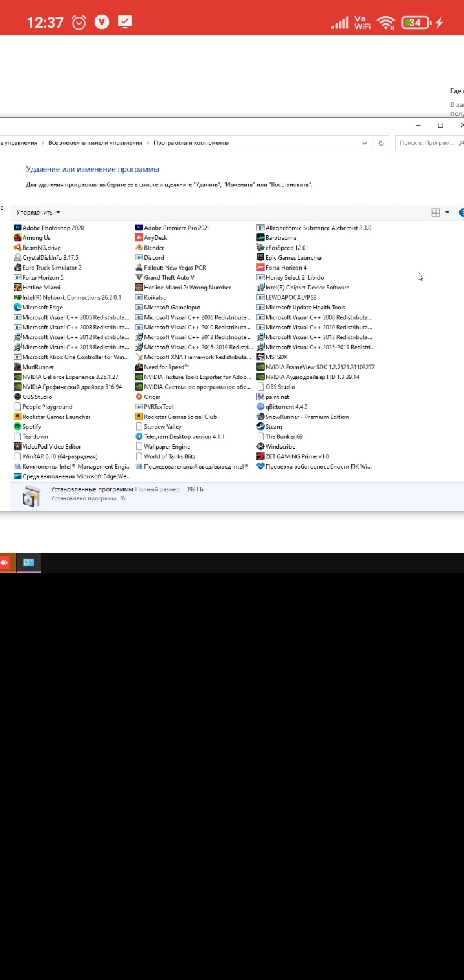
Task: Pick Epic Games Launcher entry
Action: [289, 258]
